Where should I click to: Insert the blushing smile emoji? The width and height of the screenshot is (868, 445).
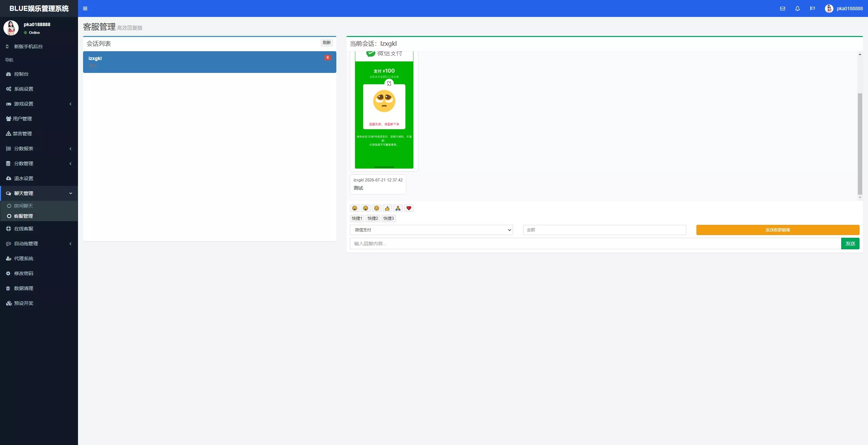click(376, 208)
